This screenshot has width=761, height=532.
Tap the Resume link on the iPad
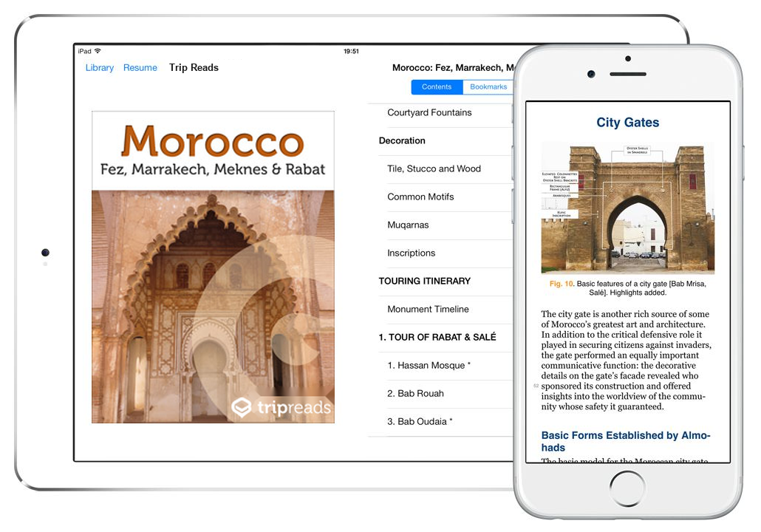140,68
